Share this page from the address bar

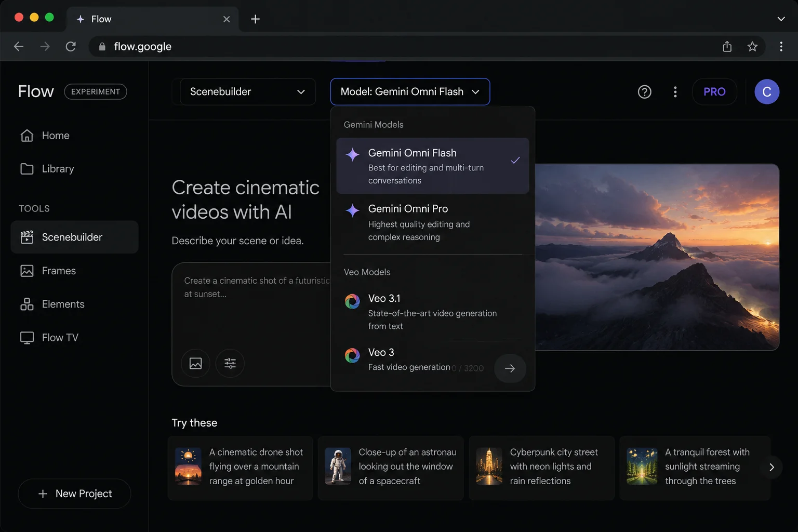(727, 46)
